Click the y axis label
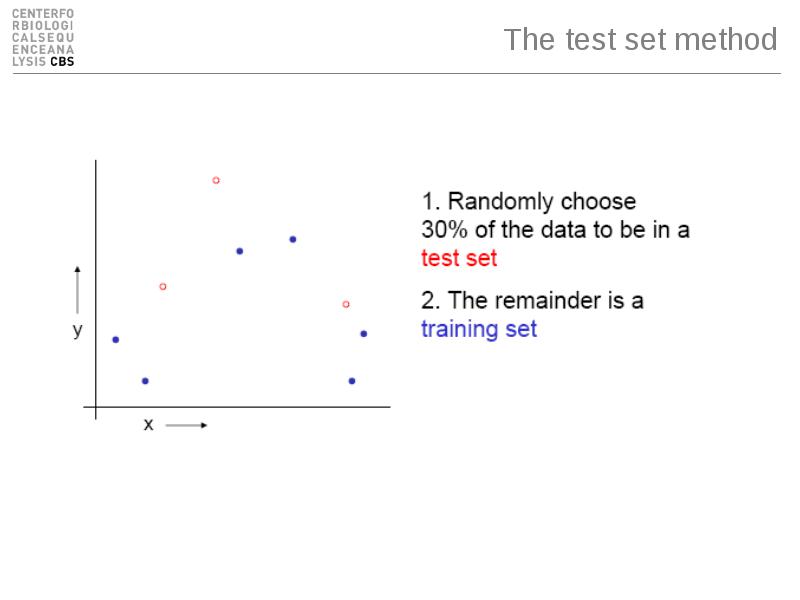The width and height of the screenshot is (800, 600). tap(78, 330)
